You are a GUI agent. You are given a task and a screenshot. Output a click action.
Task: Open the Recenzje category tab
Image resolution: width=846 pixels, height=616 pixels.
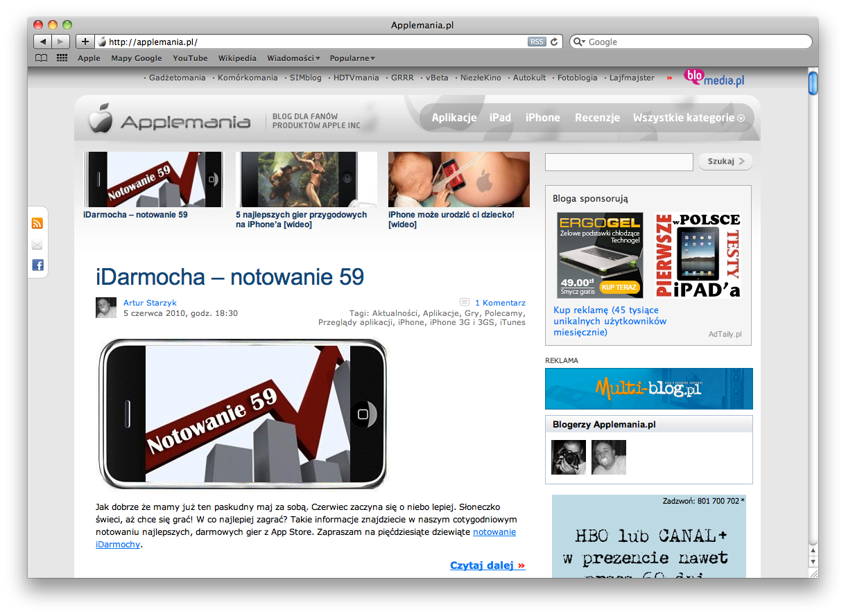tap(597, 118)
